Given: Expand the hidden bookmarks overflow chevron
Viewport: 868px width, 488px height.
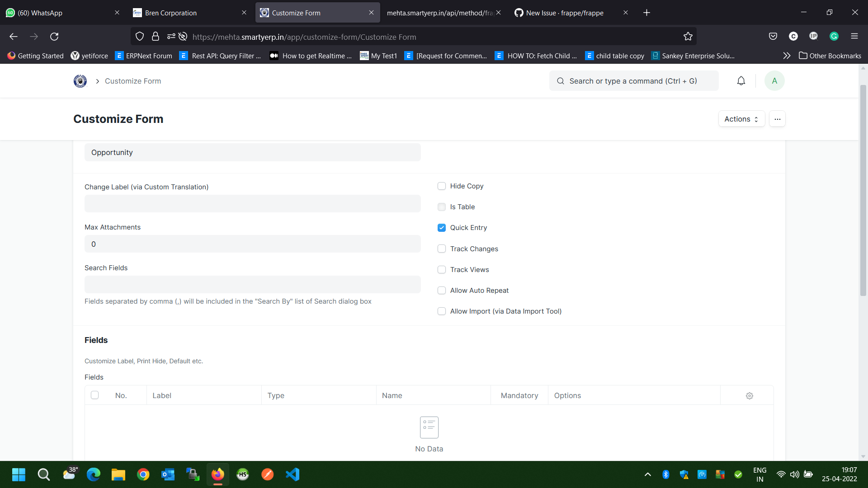Looking at the screenshot, I should (x=787, y=56).
